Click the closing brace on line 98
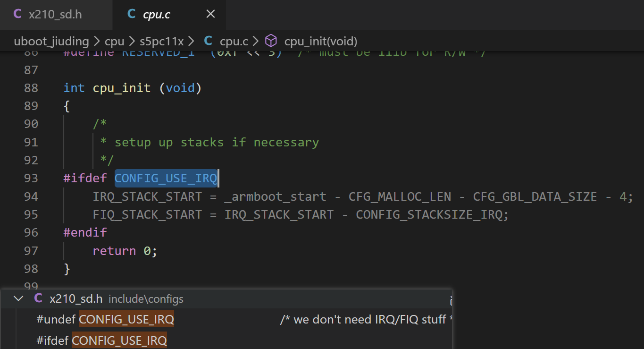This screenshot has width=644, height=349. point(67,269)
